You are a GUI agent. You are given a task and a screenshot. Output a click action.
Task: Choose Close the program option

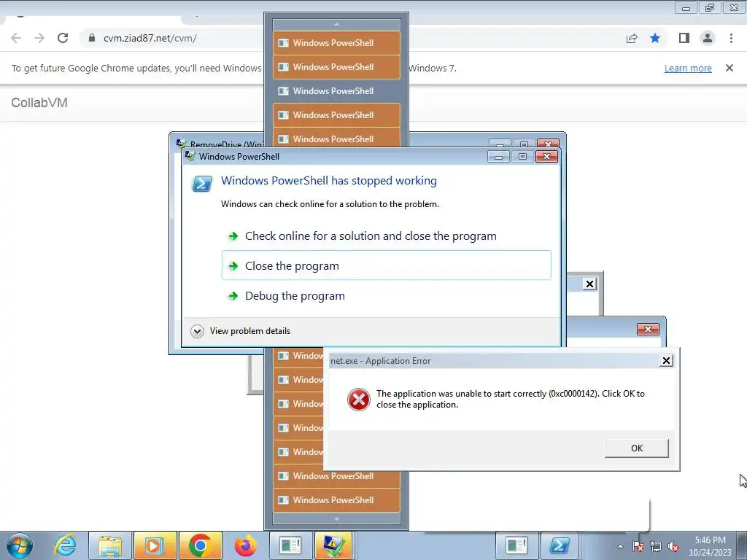coord(387,265)
